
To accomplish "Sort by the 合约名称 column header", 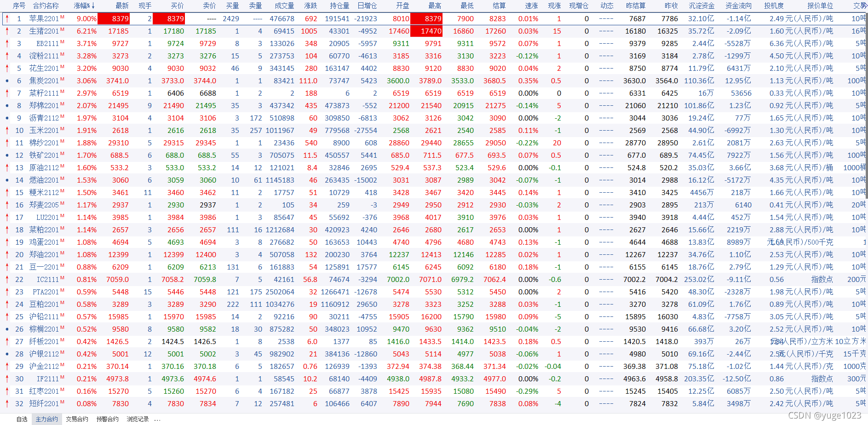I will click(46, 6).
